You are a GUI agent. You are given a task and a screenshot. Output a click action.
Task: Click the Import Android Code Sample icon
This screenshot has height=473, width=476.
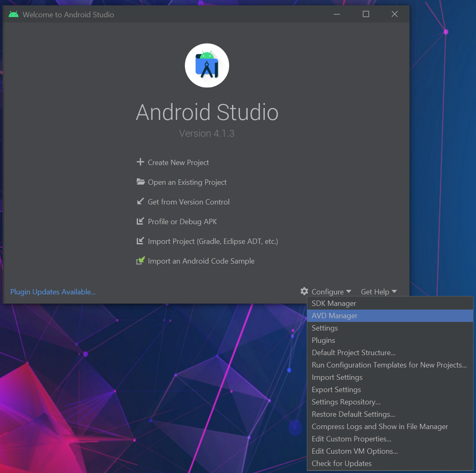point(140,261)
